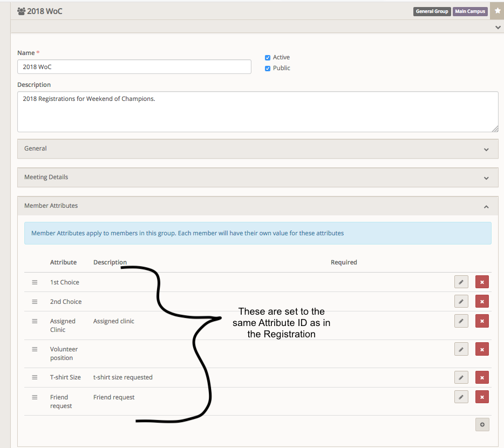Click the 1st Choice attribute name
The width and height of the screenshot is (504, 448).
(x=64, y=282)
